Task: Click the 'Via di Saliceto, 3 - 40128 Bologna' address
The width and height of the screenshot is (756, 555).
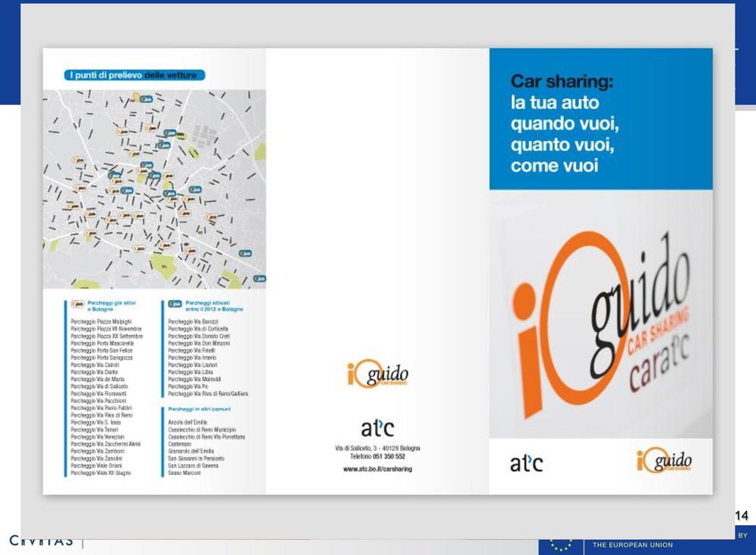Action: [x=377, y=448]
